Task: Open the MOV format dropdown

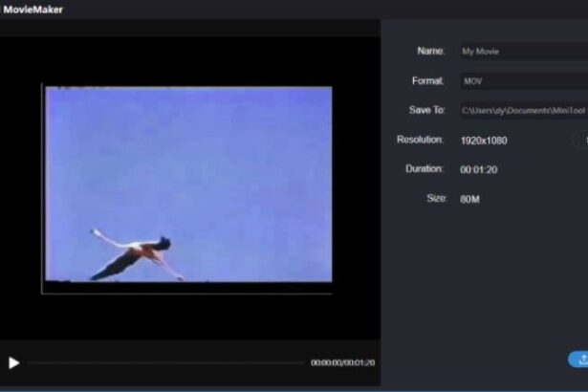Action: 521,81
